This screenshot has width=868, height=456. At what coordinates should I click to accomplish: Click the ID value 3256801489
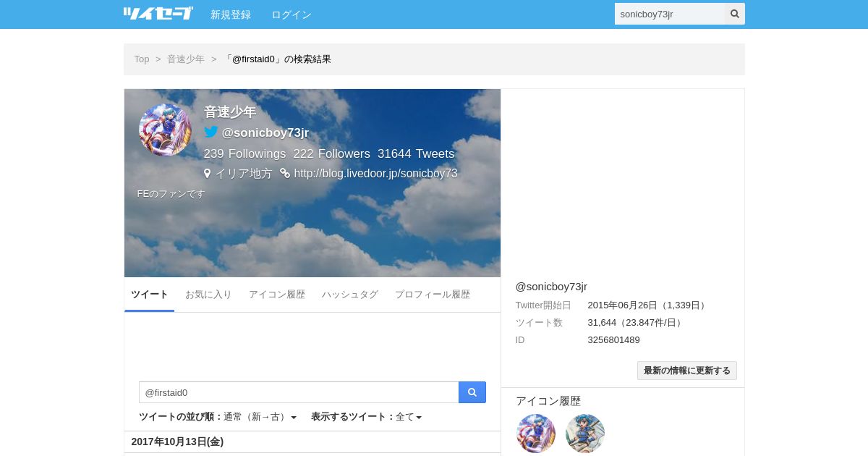[x=614, y=340]
